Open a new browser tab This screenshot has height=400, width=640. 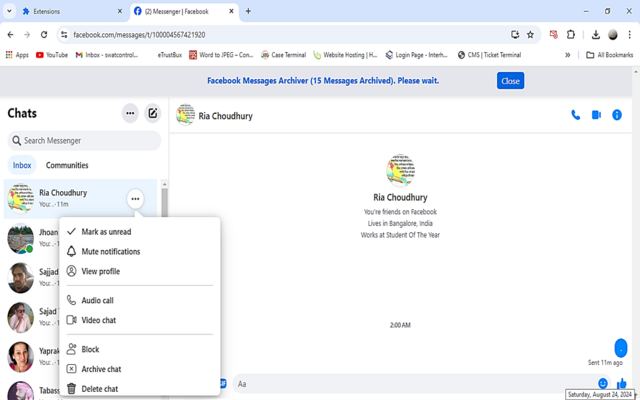click(x=248, y=11)
